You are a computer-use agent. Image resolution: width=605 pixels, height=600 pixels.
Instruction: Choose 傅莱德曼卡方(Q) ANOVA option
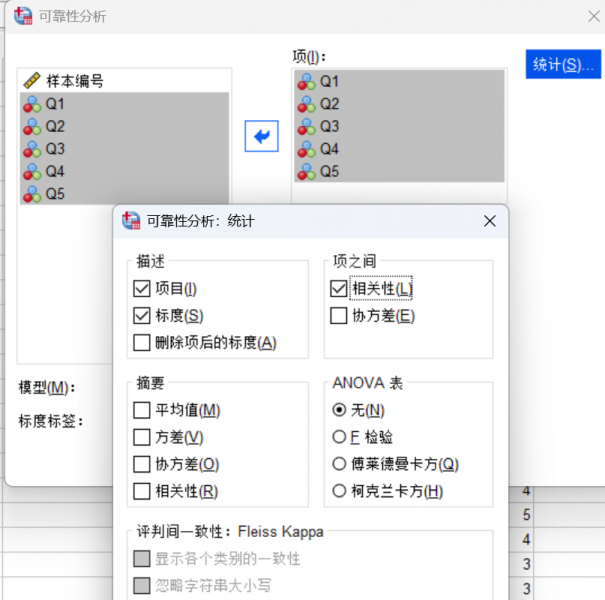[339, 464]
